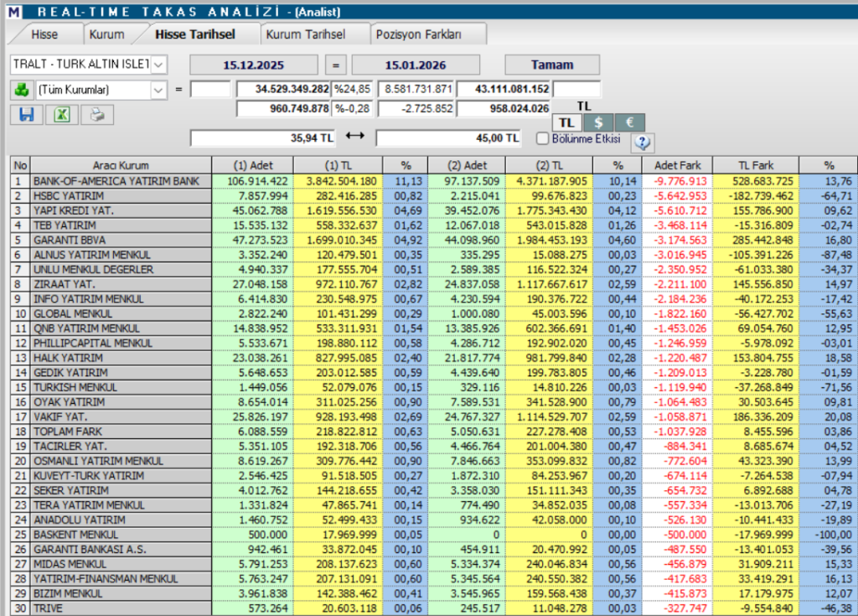Screen dimensions: 858x616
Task: Export table with the Excel icon
Action: pyautogui.click(x=62, y=115)
